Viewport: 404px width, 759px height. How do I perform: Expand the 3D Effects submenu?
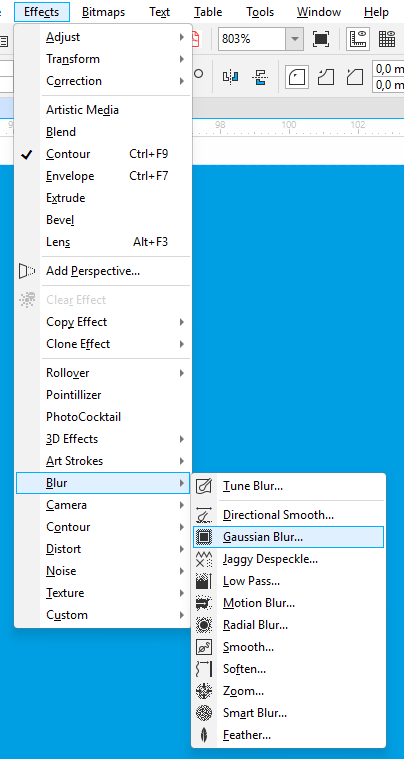click(x=104, y=439)
